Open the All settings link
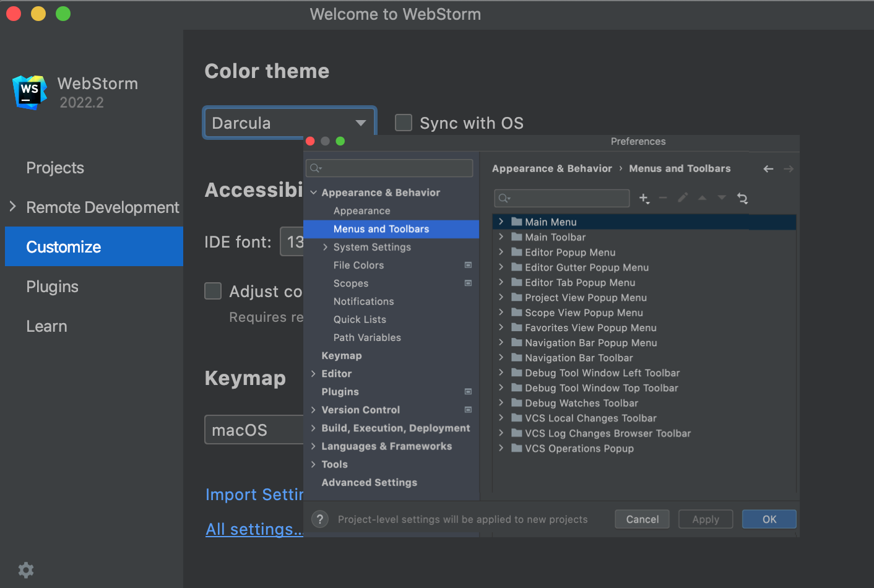The width and height of the screenshot is (874, 588). 254,529
